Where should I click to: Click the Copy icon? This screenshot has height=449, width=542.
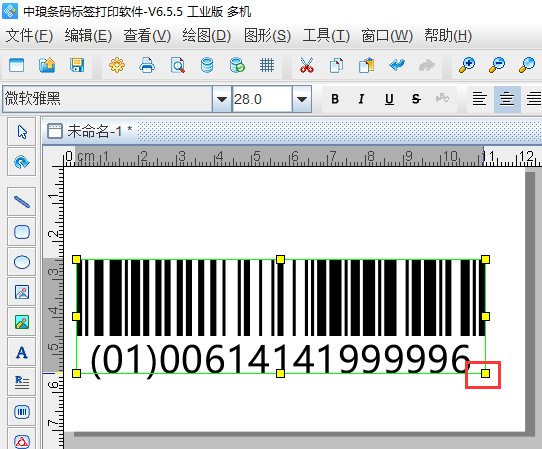pyautogui.click(x=336, y=65)
